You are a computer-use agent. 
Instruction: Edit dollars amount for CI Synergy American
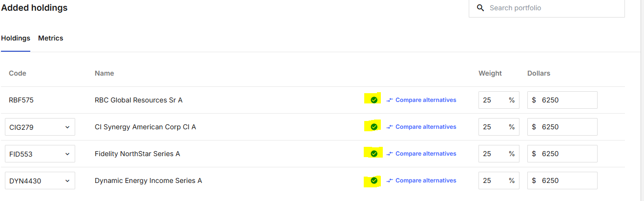coord(562,127)
